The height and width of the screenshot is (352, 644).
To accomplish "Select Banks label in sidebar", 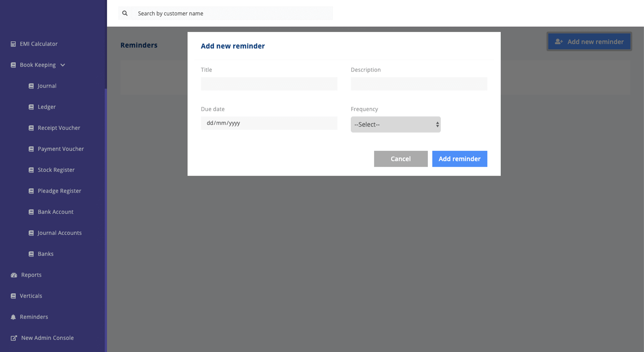I will point(45,254).
